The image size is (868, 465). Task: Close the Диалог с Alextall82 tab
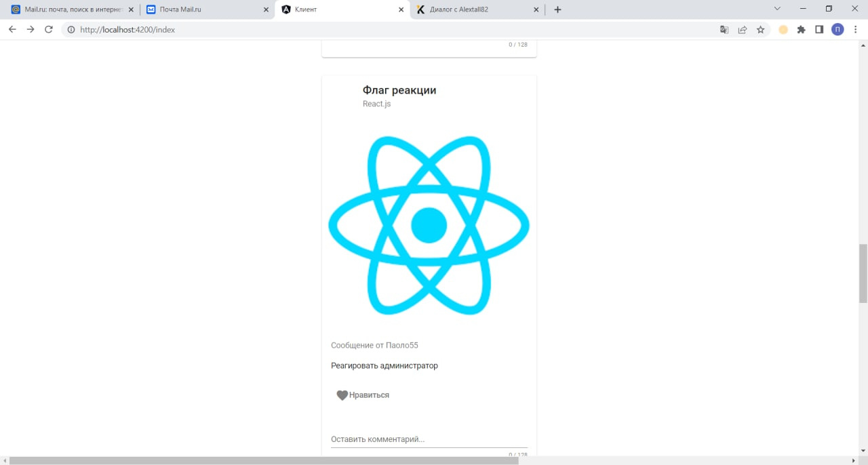click(x=536, y=9)
